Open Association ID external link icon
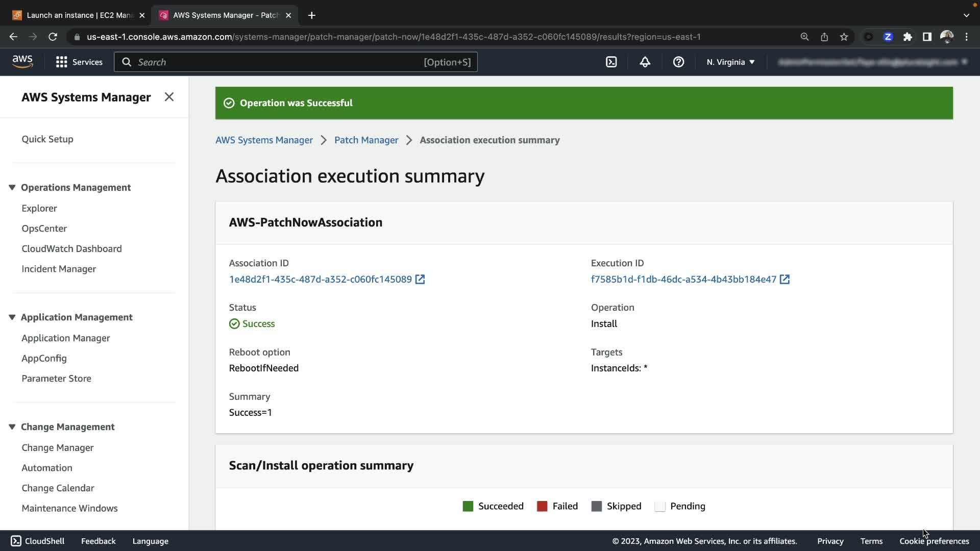 [420, 280]
